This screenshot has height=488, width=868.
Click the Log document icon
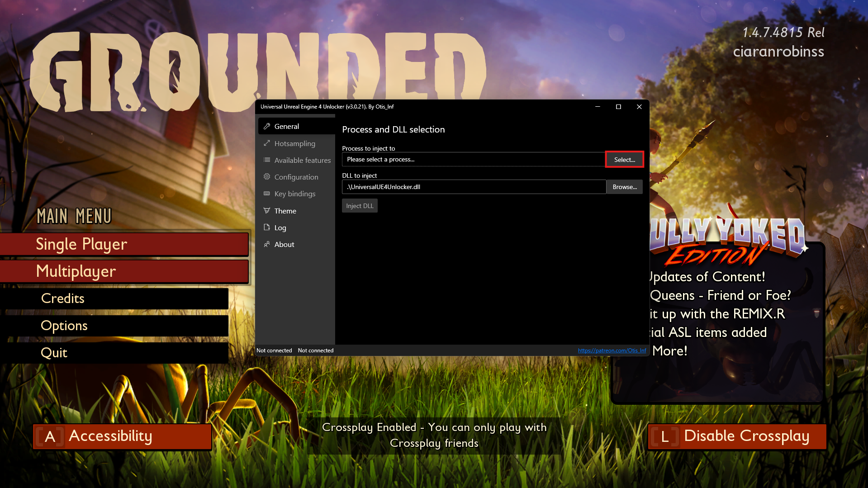pos(267,227)
